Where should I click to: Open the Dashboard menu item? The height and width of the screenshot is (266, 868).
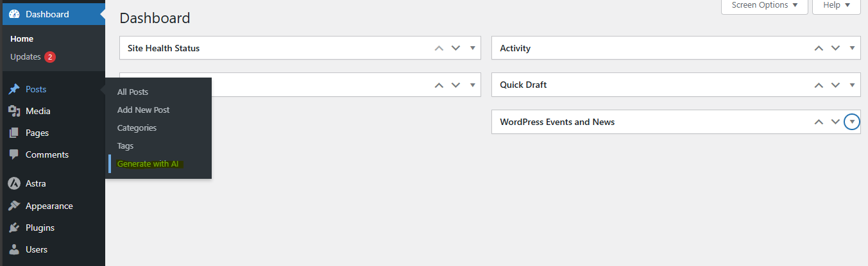[53, 14]
